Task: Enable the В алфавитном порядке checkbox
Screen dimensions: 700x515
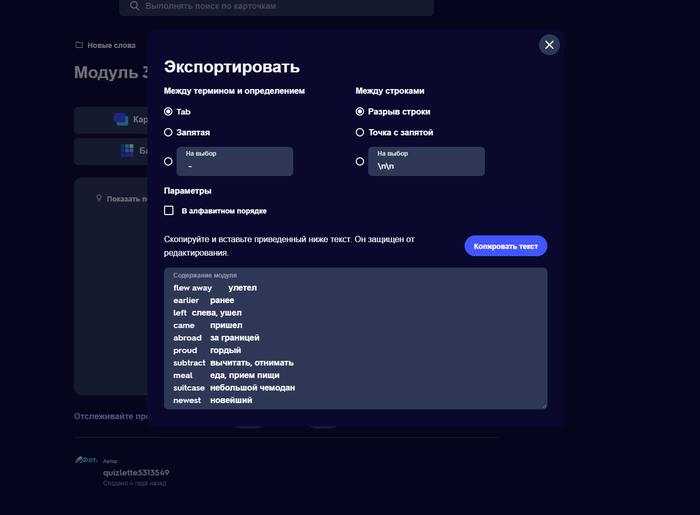Action: pos(169,211)
